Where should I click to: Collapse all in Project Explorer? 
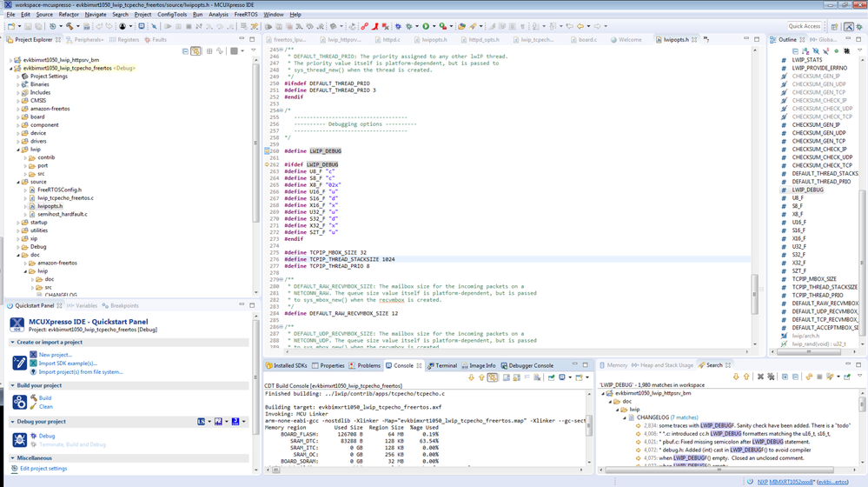[x=186, y=51]
